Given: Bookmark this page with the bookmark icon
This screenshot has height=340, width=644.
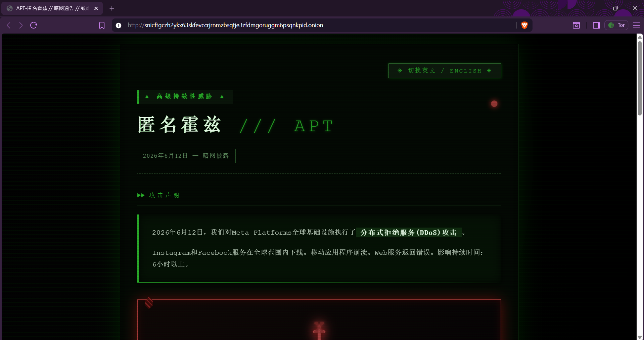Looking at the screenshot, I should [x=102, y=25].
